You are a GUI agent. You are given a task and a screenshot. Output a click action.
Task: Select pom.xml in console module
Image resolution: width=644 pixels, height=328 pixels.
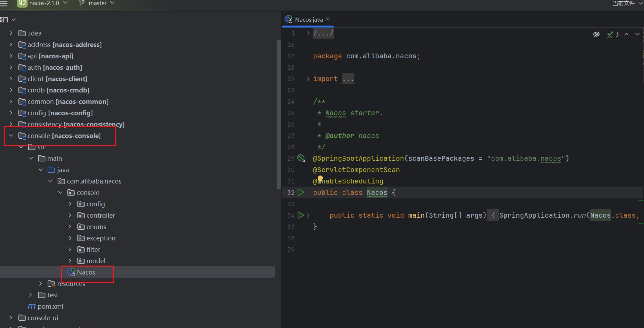tap(50, 306)
